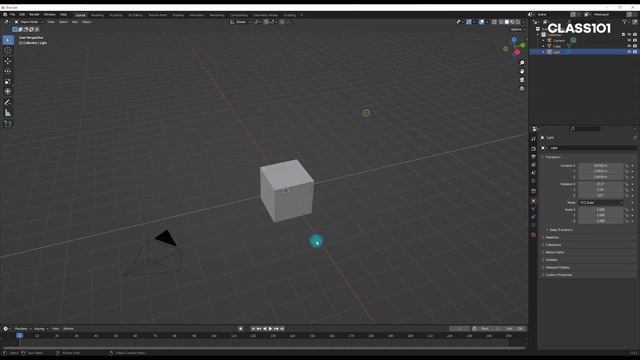Select the Transform tool
Viewport: 640px width, 360px height.
[8, 91]
